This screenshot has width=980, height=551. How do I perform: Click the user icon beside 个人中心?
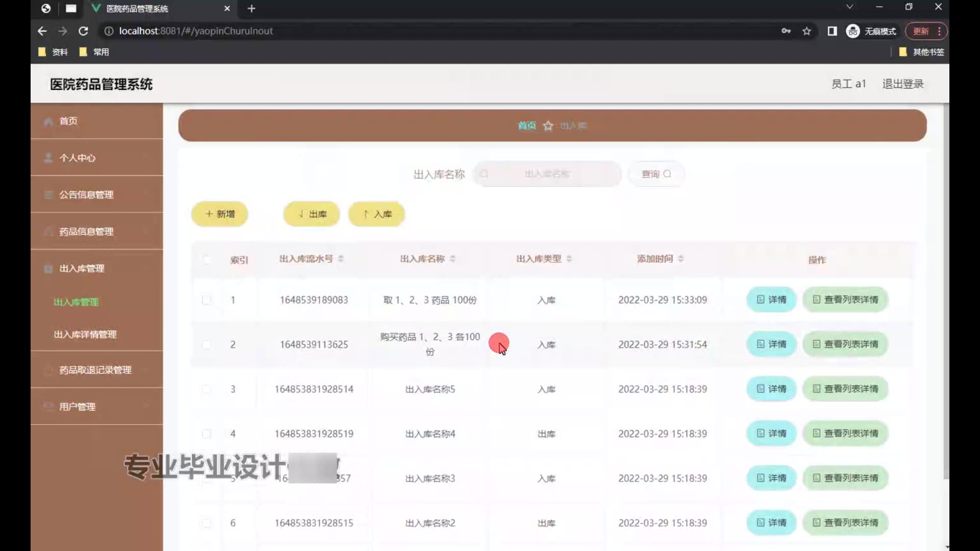[48, 158]
